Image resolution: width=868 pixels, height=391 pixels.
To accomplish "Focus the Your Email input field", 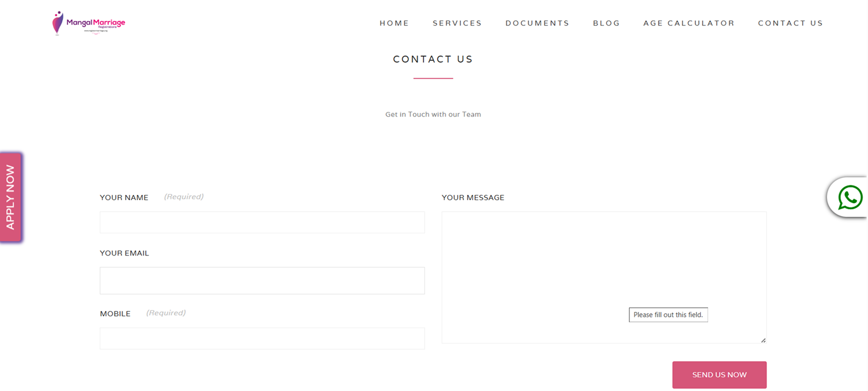I will click(262, 280).
